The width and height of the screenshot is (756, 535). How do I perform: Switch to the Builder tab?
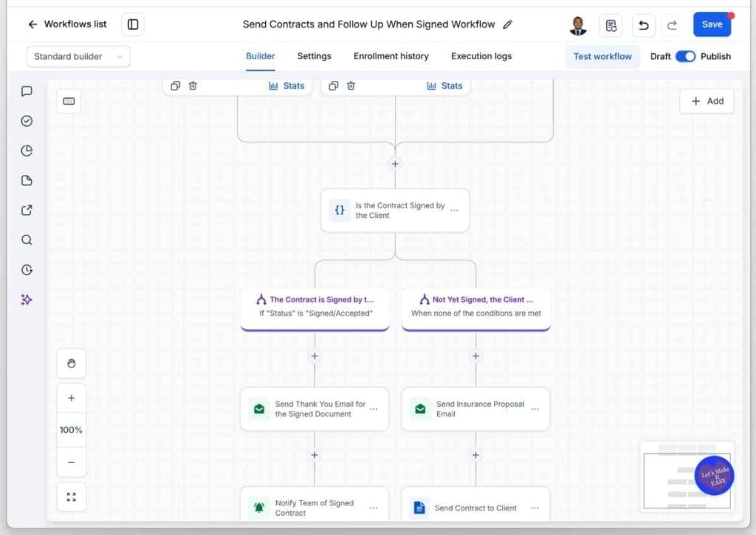coord(261,56)
